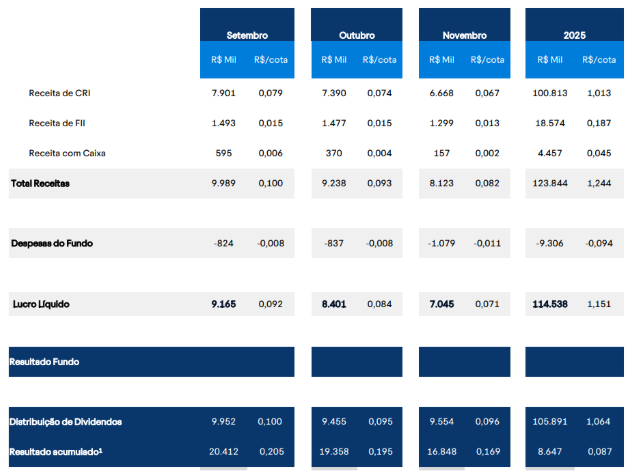Click the Novembro column header
Image resolution: width=629 pixels, height=474 pixels.
tap(464, 35)
